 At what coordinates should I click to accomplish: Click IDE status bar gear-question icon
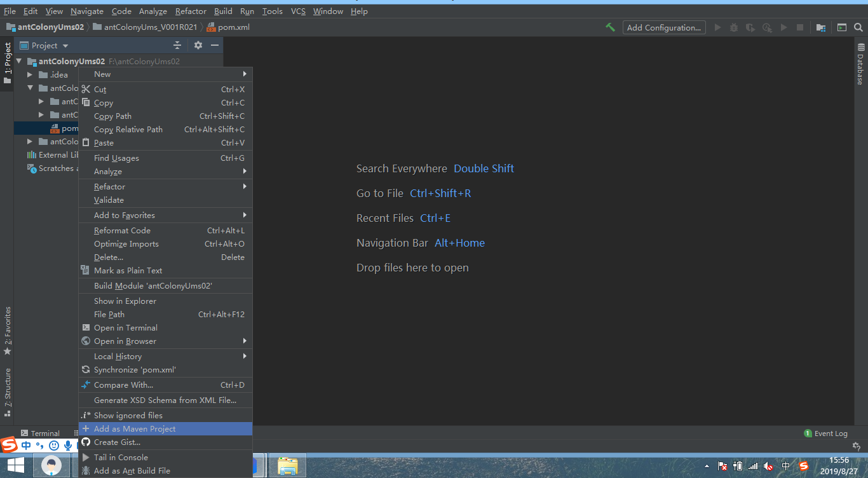click(857, 446)
